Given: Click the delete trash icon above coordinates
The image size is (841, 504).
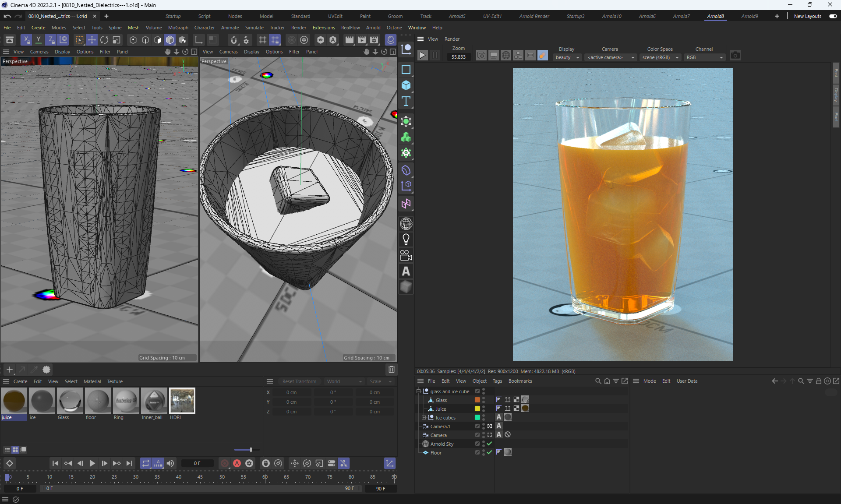Looking at the screenshot, I should pos(392,370).
